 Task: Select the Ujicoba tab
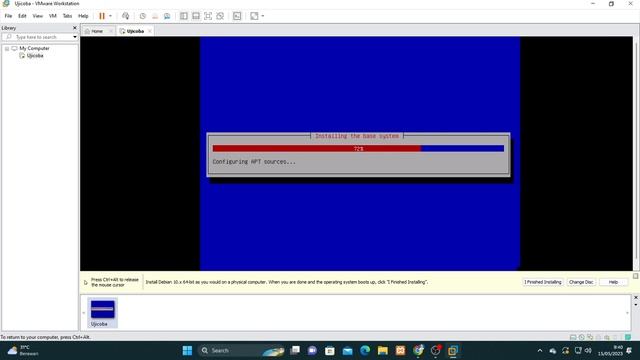[135, 31]
